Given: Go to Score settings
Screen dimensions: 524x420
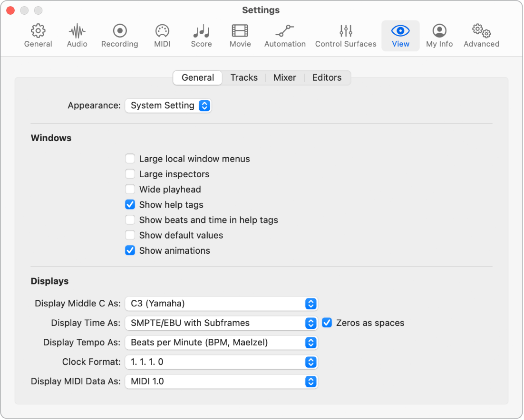Looking at the screenshot, I should [x=201, y=36].
